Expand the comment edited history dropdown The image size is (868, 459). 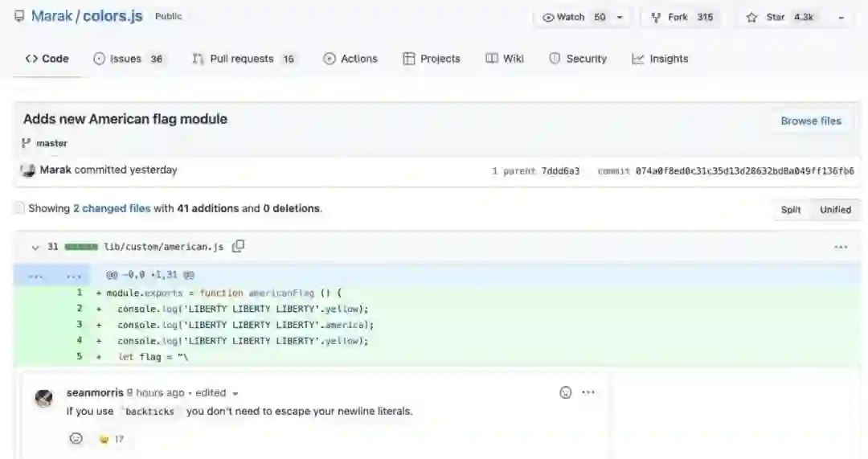[235, 393]
